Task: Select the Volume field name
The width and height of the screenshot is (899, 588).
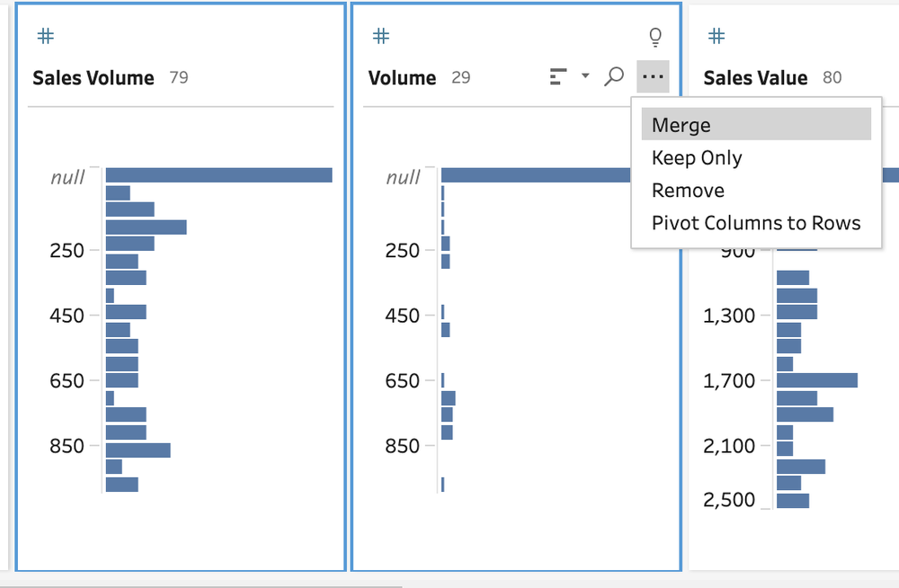Action: [x=402, y=77]
